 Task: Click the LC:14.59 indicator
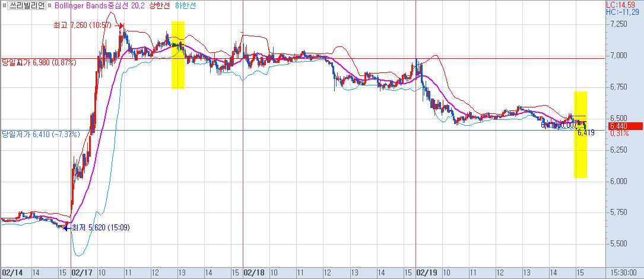(624, 4)
